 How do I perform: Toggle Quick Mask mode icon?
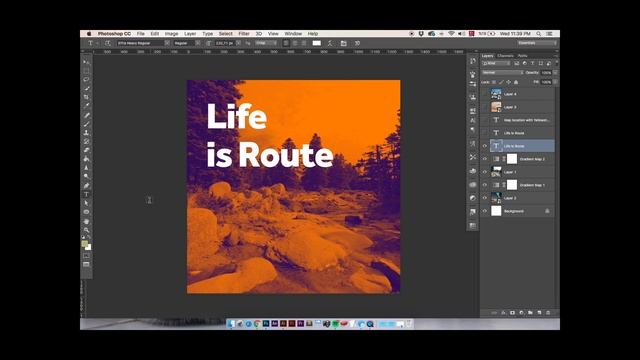pos(86,256)
